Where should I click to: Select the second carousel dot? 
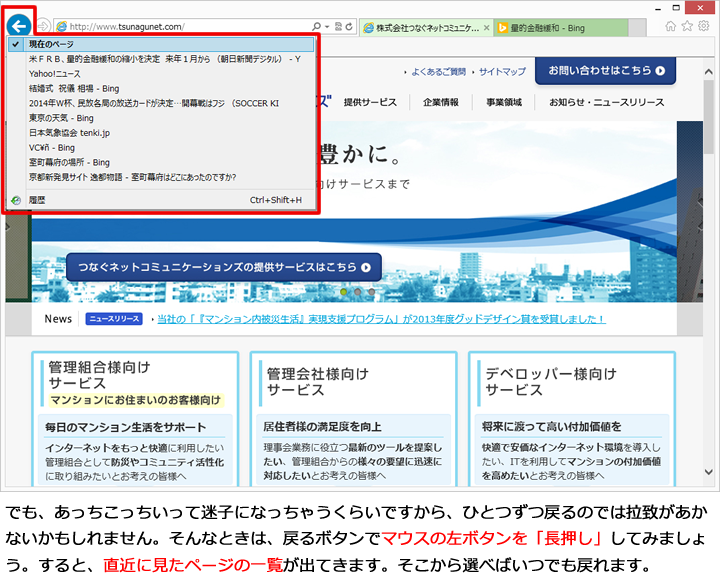point(358,292)
